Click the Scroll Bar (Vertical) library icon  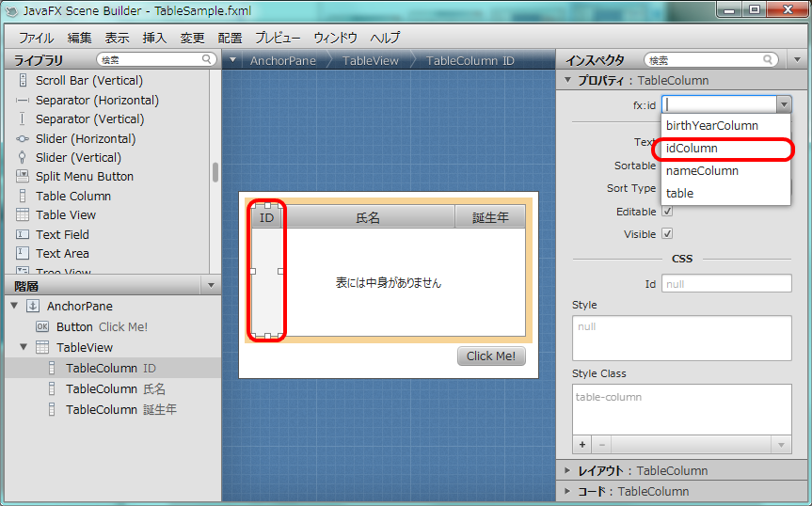click(x=23, y=80)
